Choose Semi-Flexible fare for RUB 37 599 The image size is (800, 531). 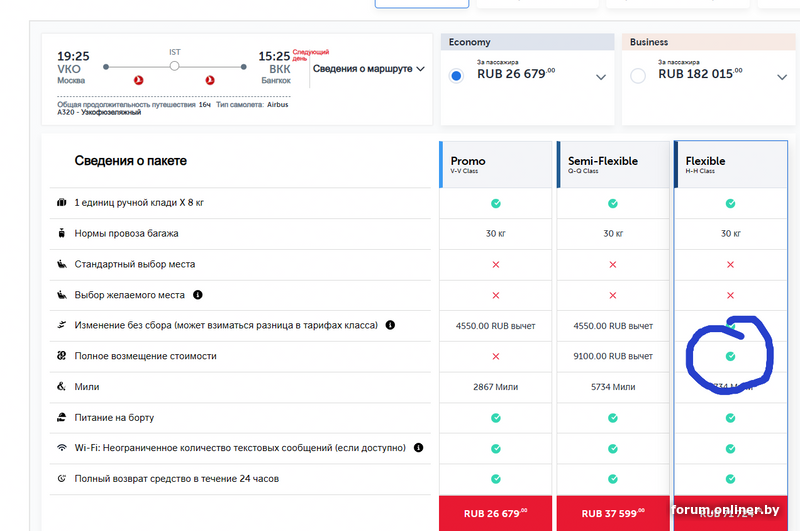click(613, 513)
